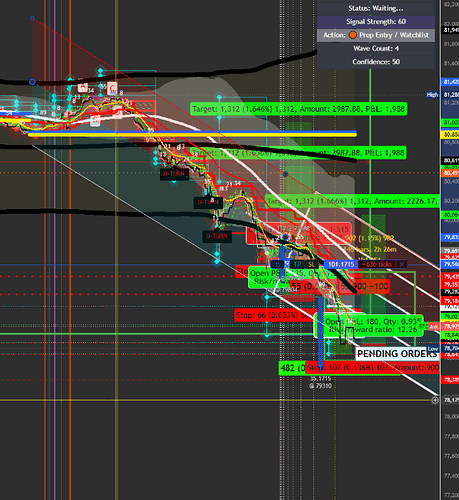
Task: Click the Ask price marker
Action: (x=434, y=327)
